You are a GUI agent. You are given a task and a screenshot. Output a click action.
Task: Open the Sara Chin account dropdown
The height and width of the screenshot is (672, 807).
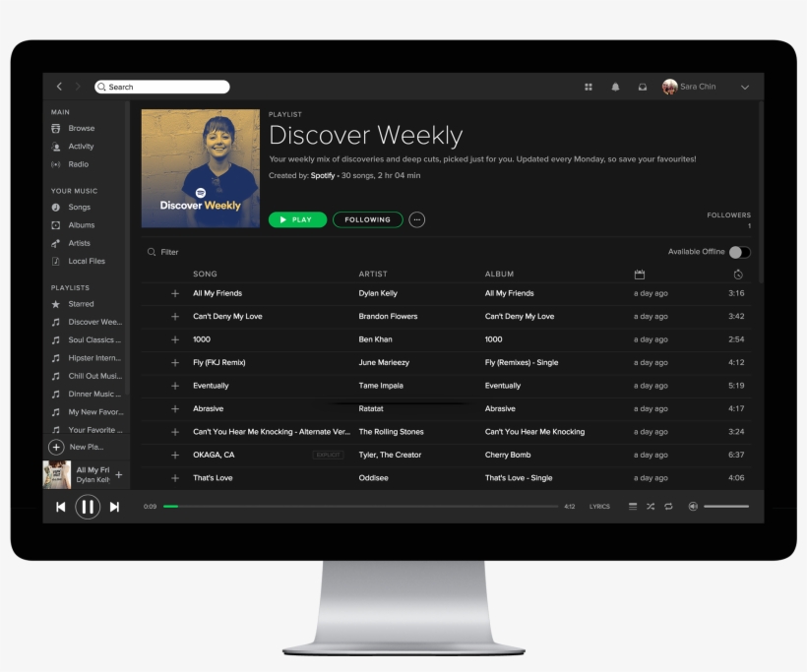(x=699, y=87)
